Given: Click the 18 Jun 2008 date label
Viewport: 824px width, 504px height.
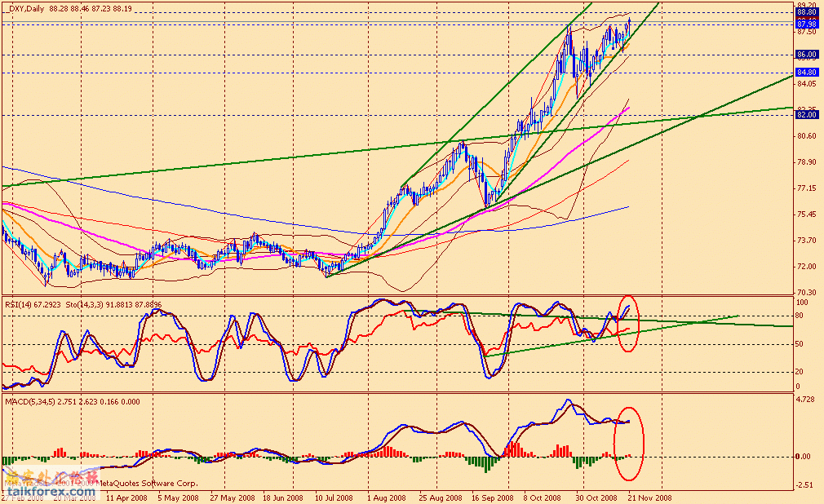Looking at the screenshot, I should 283,497.
